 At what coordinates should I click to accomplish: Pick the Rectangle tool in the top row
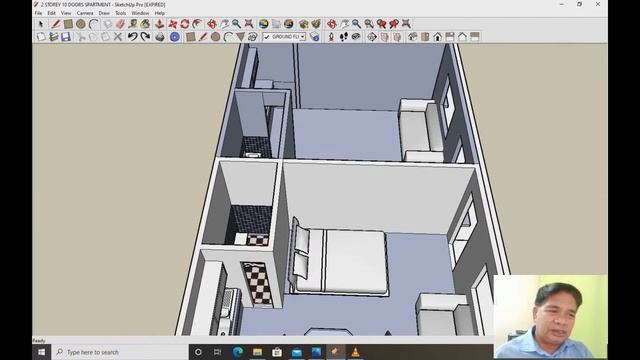68,24
